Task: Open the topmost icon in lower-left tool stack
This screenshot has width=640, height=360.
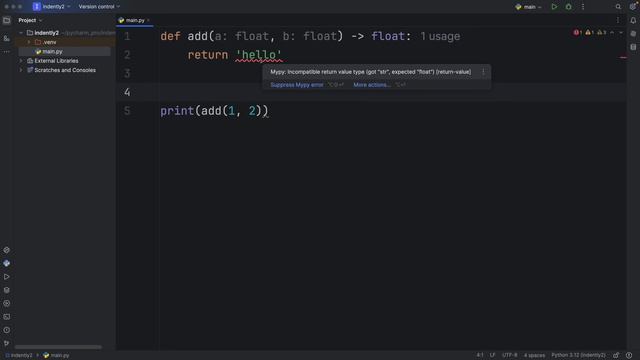Action: pos(7,250)
